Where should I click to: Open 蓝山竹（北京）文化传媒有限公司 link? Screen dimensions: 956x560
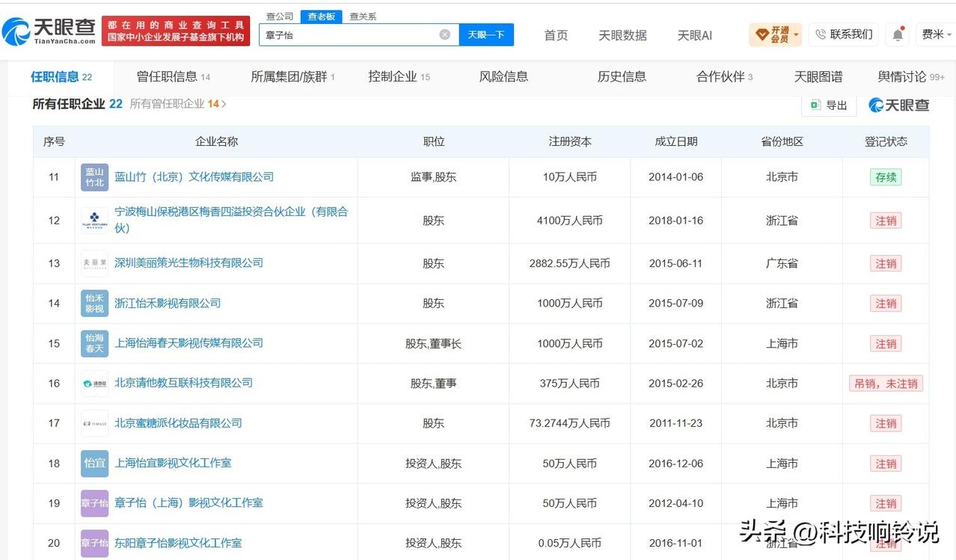pos(194,177)
